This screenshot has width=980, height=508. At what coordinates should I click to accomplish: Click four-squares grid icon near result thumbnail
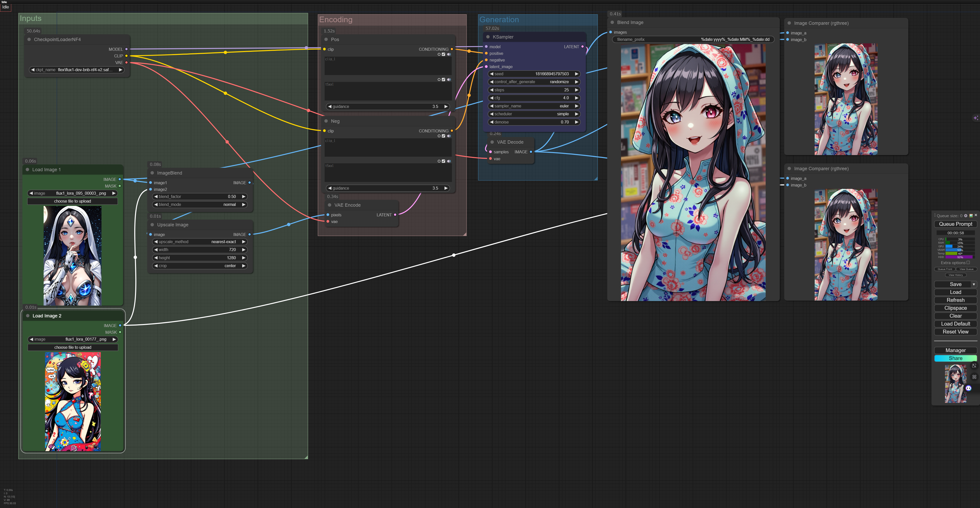point(974,377)
